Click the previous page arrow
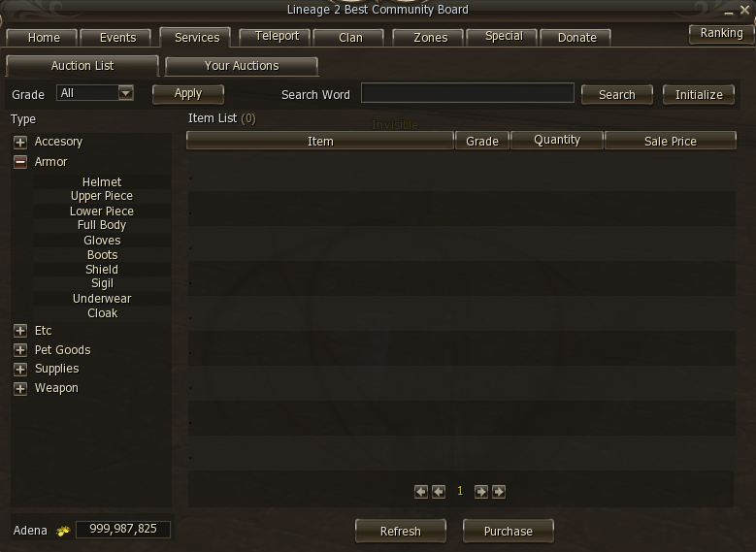756x552 pixels. pyautogui.click(x=439, y=491)
